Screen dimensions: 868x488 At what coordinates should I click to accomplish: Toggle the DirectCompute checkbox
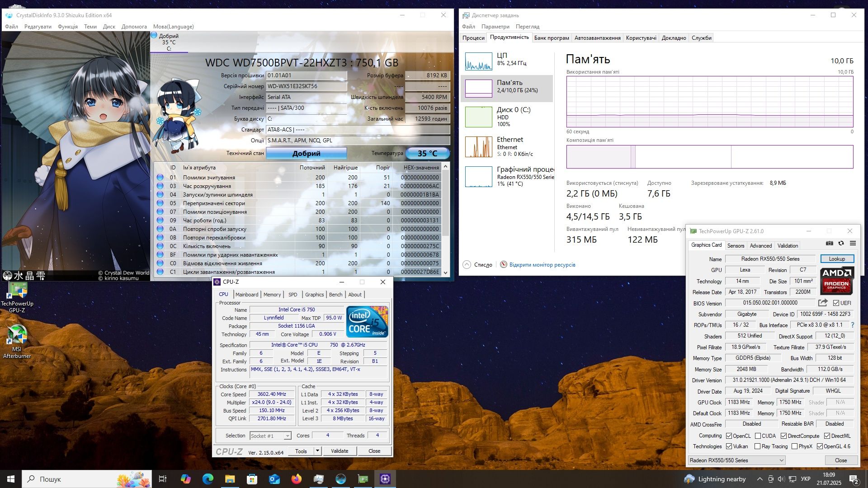point(783,436)
